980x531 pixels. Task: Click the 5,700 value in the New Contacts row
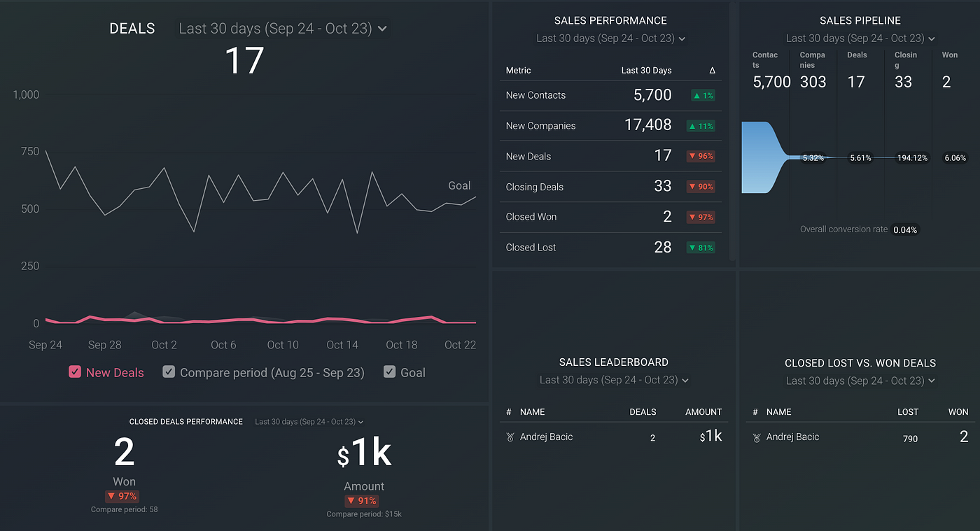652,95
